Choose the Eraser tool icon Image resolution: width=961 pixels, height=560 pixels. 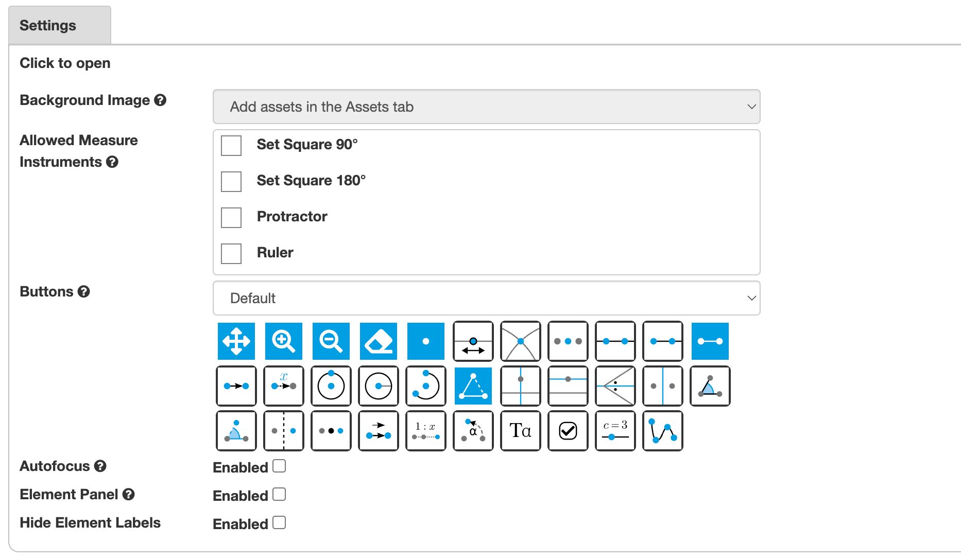pyautogui.click(x=379, y=341)
